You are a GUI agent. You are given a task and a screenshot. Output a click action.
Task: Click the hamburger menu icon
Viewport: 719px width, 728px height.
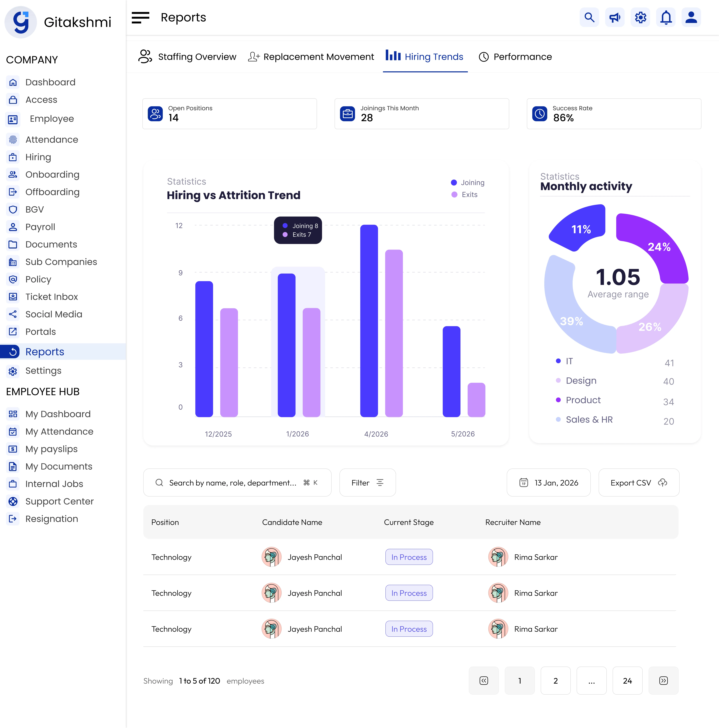tap(140, 18)
